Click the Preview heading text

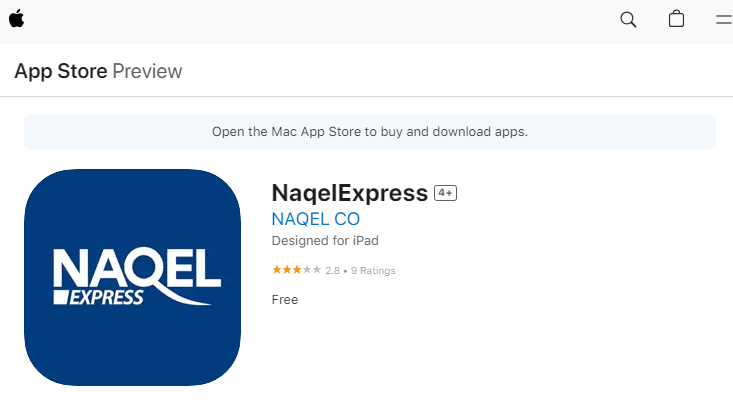coord(147,71)
